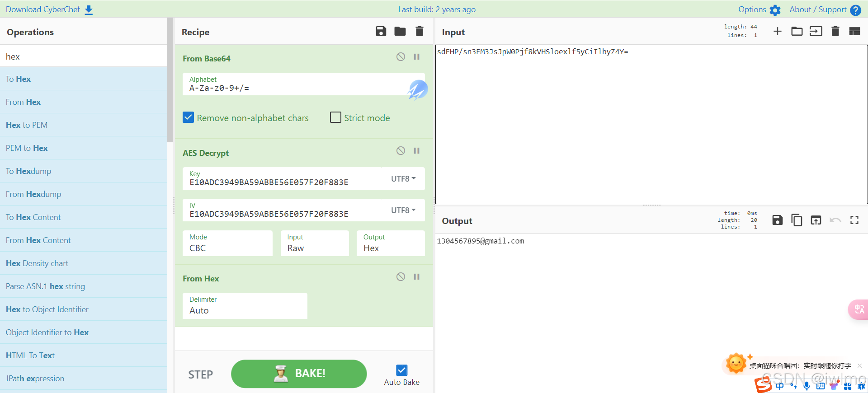Open From Hex Delimiter dropdown
The width and height of the screenshot is (868, 393).
tap(245, 306)
